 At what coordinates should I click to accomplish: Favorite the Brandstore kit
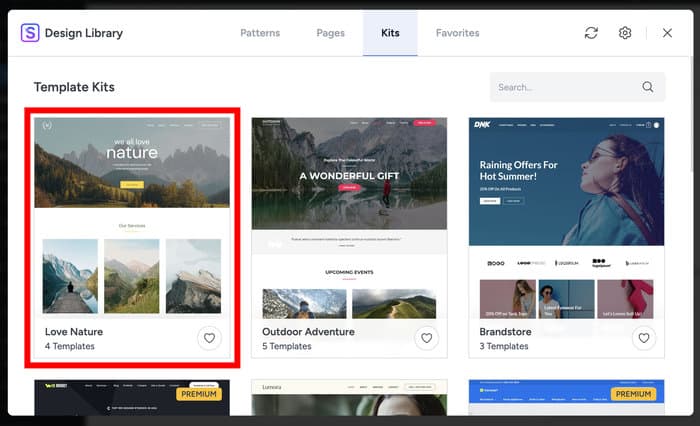pyautogui.click(x=644, y=338)
